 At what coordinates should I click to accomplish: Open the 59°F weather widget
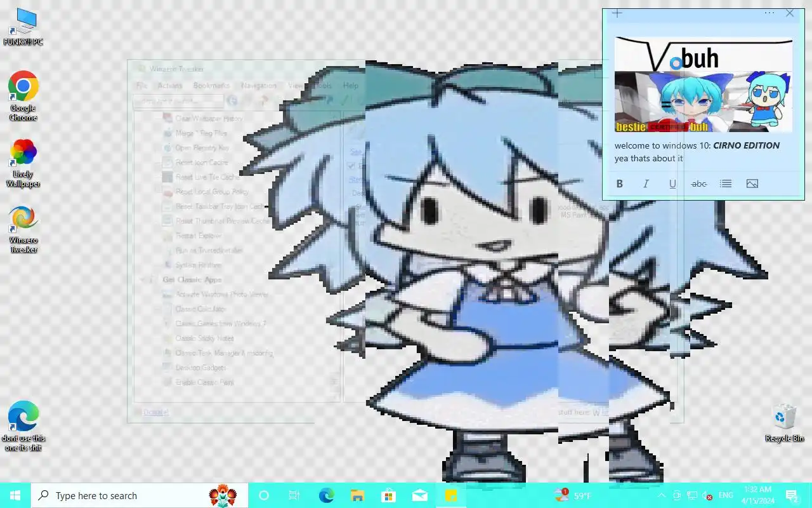click(572, 495)
